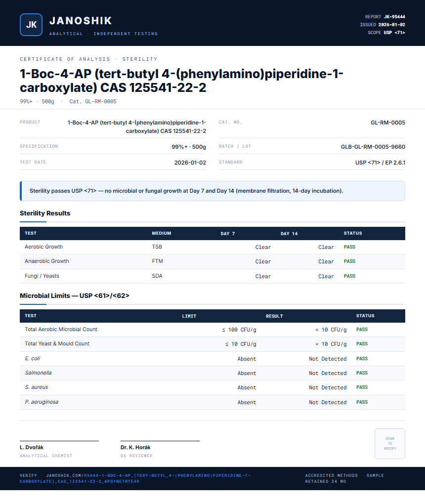Click the Fungi / Yeasts row label
425x504 pixels.
click(42, 276)
